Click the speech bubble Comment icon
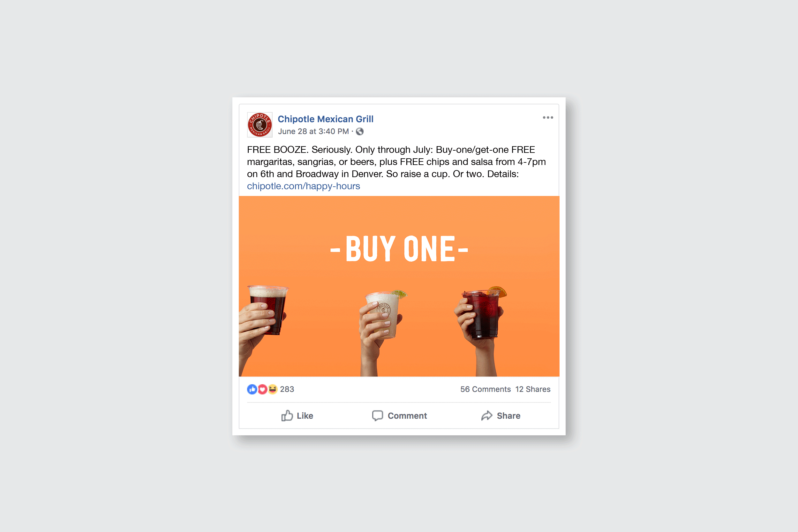 pyautogui.click(x=377, y=416)
